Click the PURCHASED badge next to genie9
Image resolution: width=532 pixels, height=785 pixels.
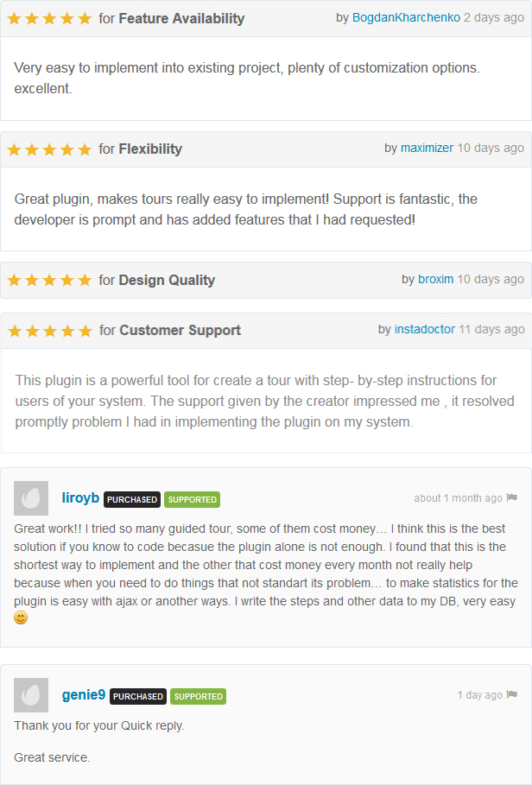[138, 696]
